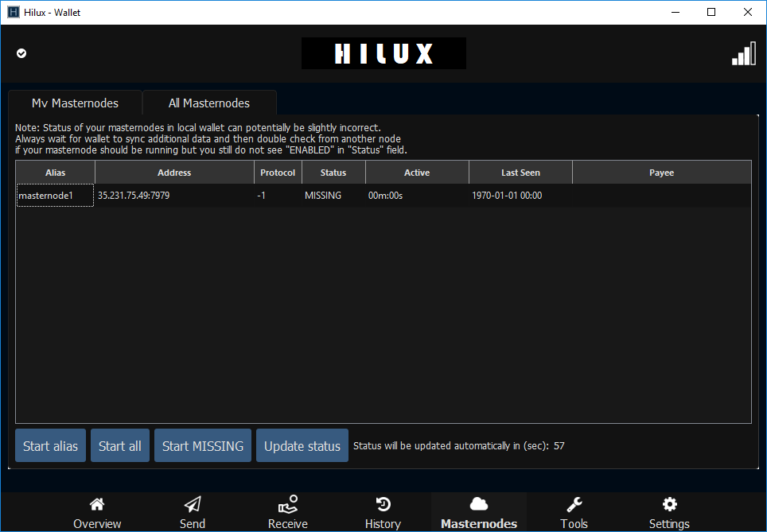Open the Tools wrench icon
767x532 pixels.
coord(574,504)
